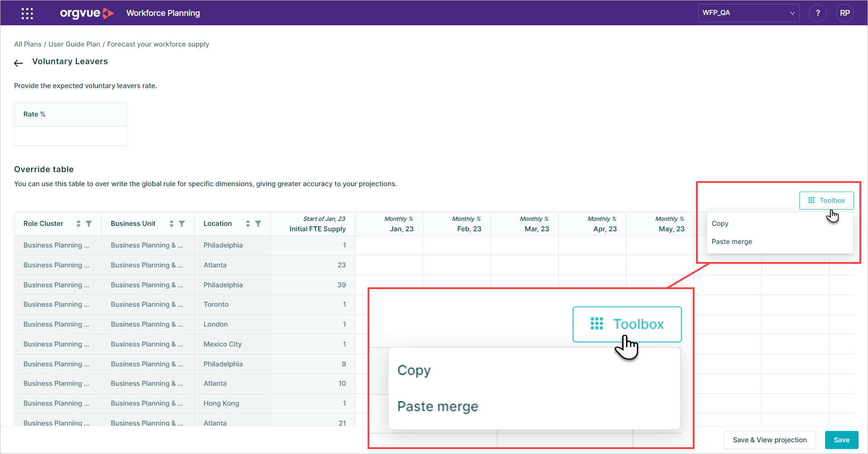Open the apps grid icon top left
The width and height of the screenshot is (868, 454).
(x=27, y=13)
